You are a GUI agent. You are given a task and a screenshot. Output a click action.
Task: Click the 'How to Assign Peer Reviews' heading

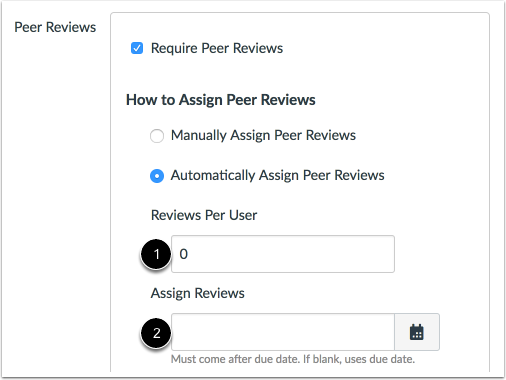pyautogui.click(x=221, y=100)
